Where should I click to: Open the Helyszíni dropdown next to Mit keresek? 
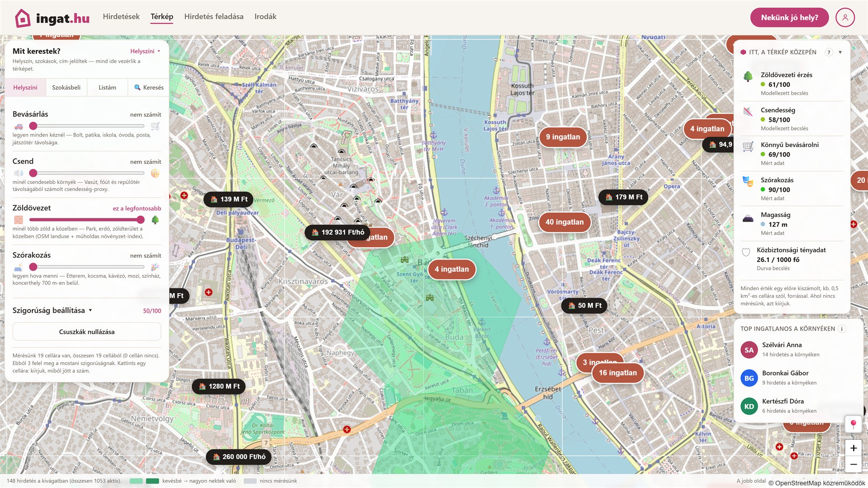click(x=145, y=51)
